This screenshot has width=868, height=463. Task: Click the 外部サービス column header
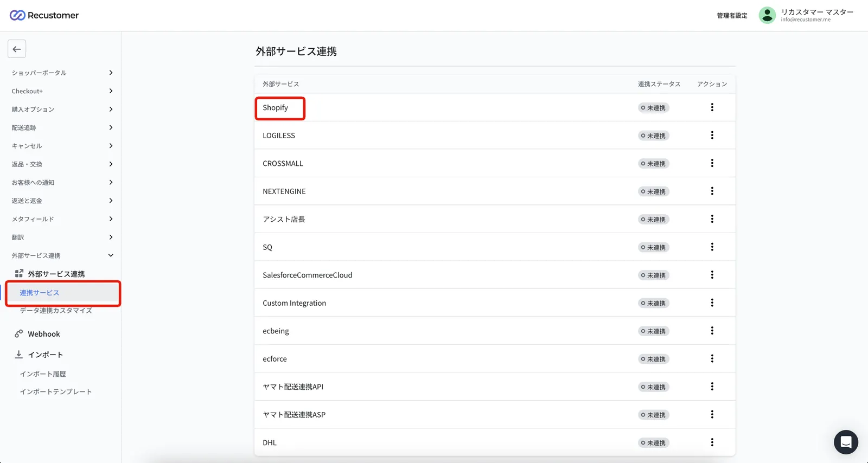pos(280,84)
